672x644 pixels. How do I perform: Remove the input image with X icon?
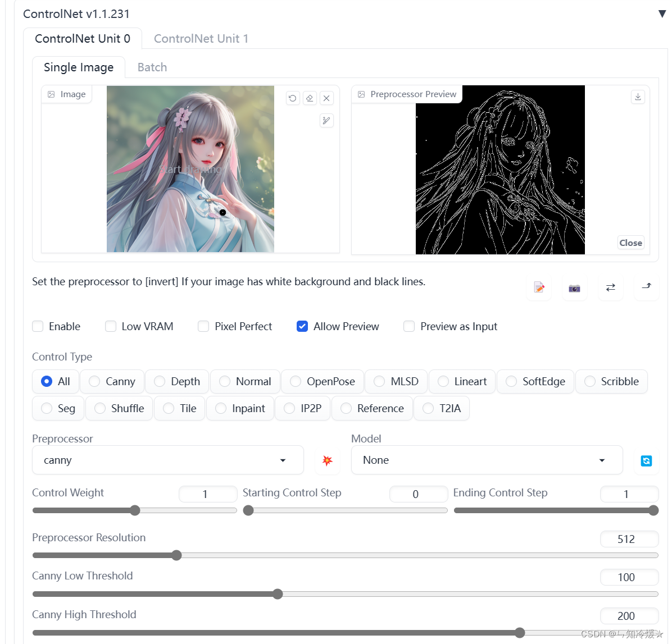[x=326, y=98]
